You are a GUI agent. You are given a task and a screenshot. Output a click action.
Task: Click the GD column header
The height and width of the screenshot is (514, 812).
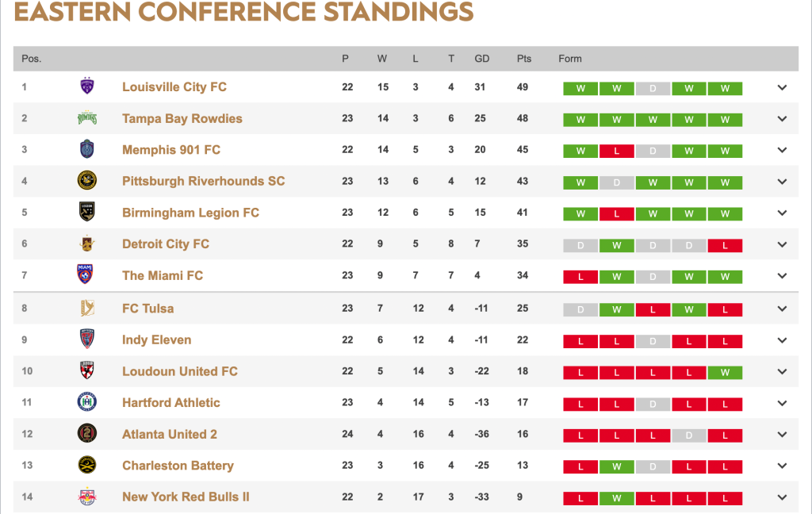click(481, 59)
